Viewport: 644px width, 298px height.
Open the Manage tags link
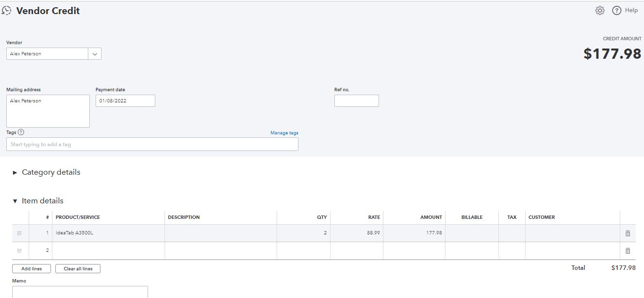click(284, 133)
